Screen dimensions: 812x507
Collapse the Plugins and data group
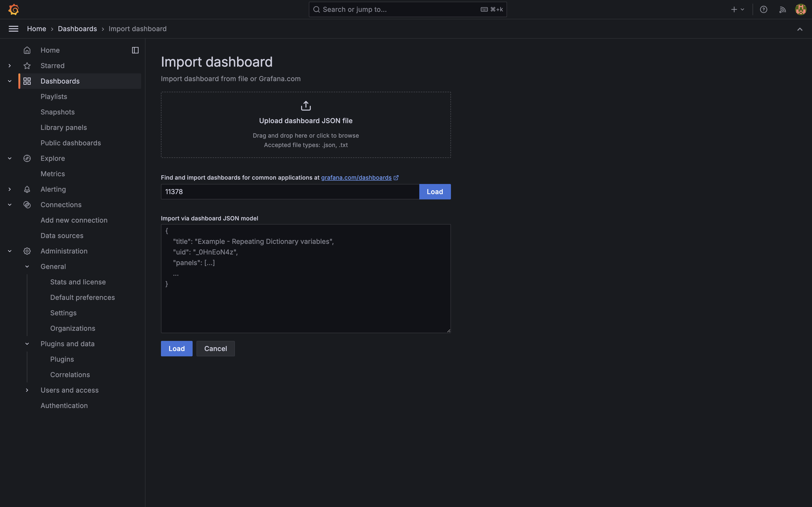coord(27,344)
